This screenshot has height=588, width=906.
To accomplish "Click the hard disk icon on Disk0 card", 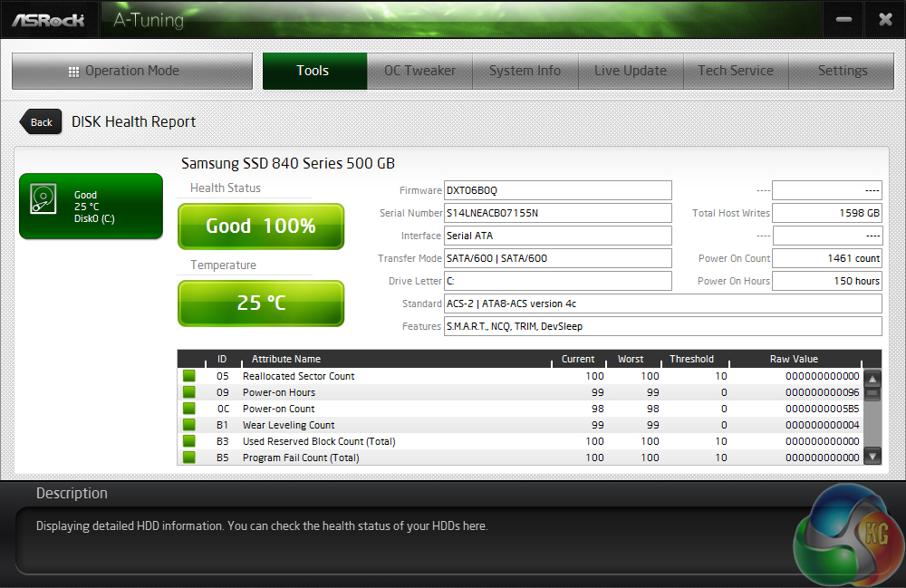I will [43, 198].
